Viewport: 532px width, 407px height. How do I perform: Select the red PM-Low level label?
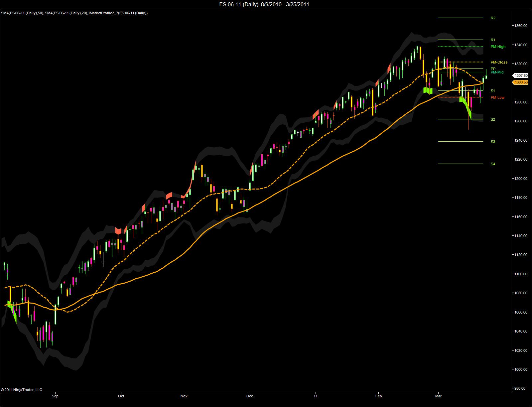(x=497, y=97)
